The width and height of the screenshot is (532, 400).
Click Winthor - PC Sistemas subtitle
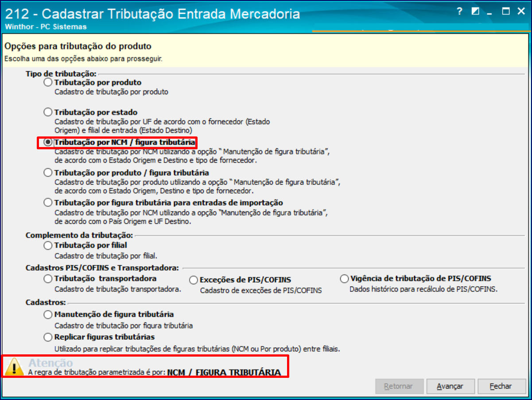[x=46, y=27]
